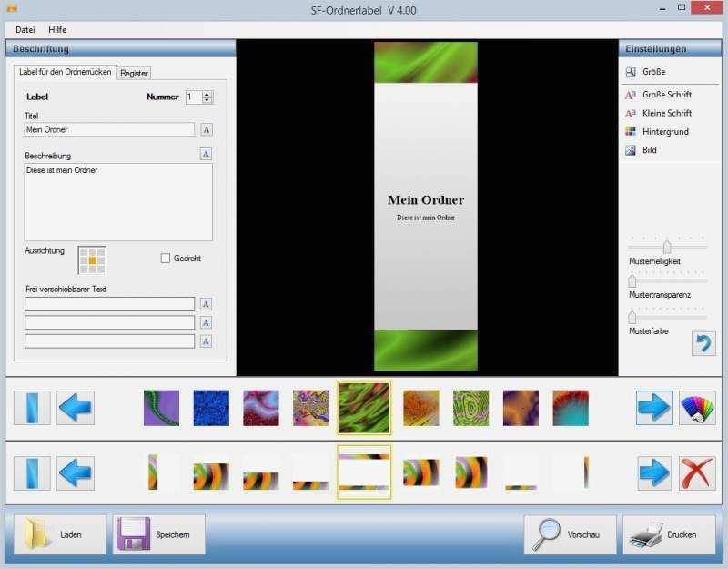728x569 pixels.
Task: Click the blue bar icon in layout row
Action: click(32, 473)
